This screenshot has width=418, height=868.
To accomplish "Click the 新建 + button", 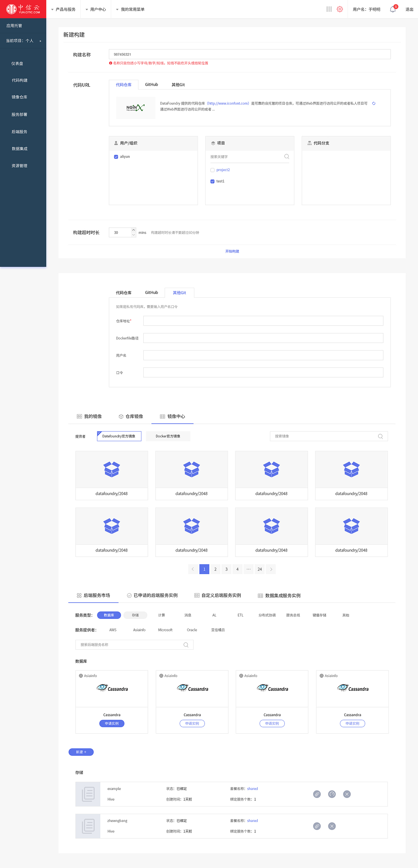I will 81,752.
